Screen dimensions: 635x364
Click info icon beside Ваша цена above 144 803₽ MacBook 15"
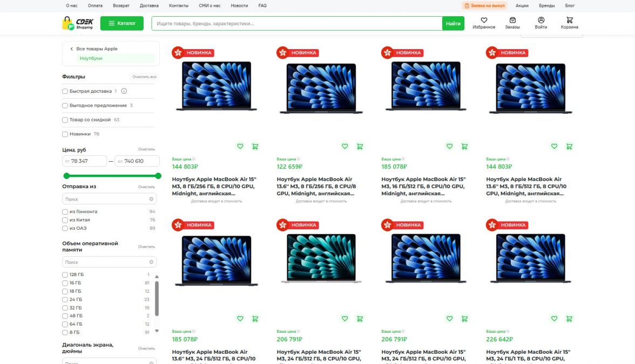(193, 159)
